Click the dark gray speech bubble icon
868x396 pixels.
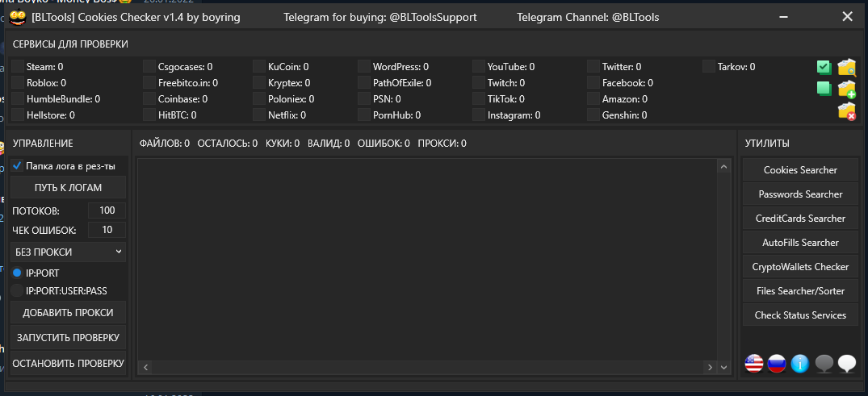tap(824, 364)
